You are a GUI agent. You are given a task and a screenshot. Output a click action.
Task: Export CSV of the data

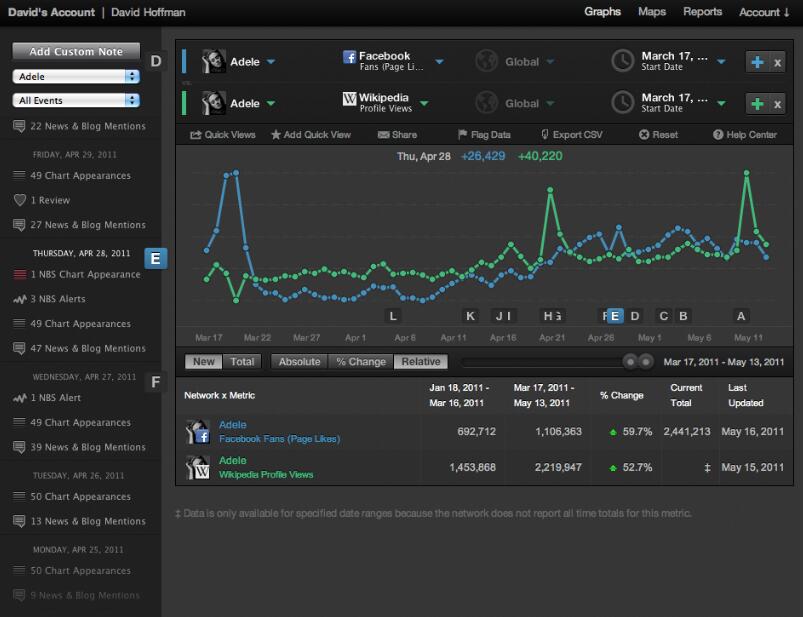[572, 135]
